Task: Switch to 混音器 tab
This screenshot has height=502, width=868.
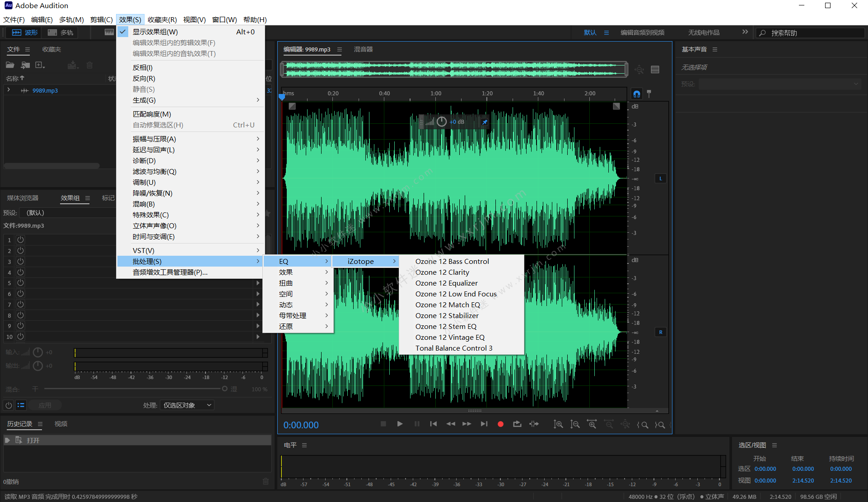Action: [x=363, y=49]
